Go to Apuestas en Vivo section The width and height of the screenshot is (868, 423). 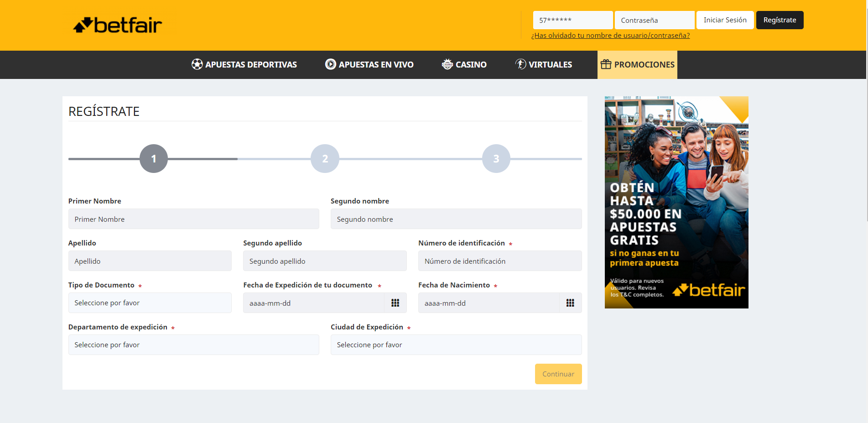coord(369,65)
